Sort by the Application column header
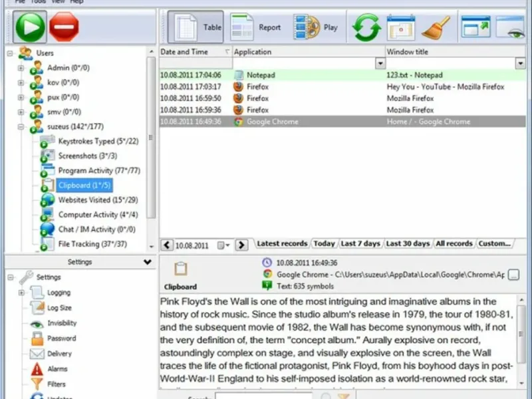The width and height of the screenshot is (532, 399). pyautogui.click(x=309, y=52)
